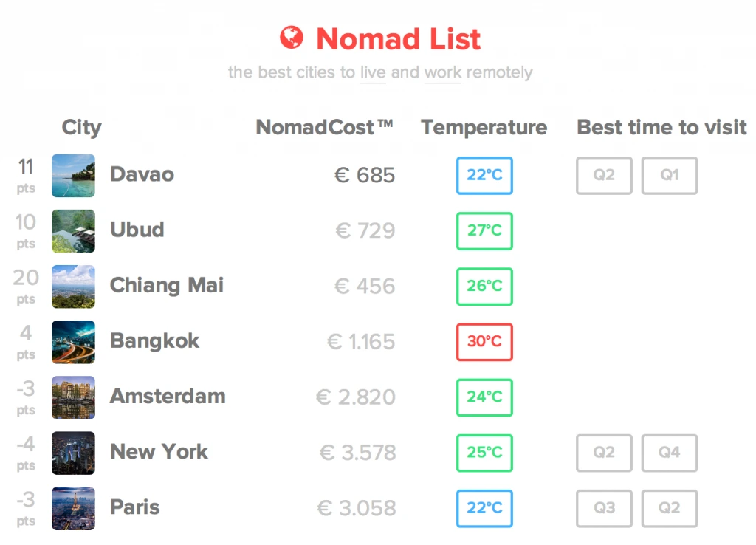
Task: Click the Best time to visit header
Action: [x=661, y=127]
